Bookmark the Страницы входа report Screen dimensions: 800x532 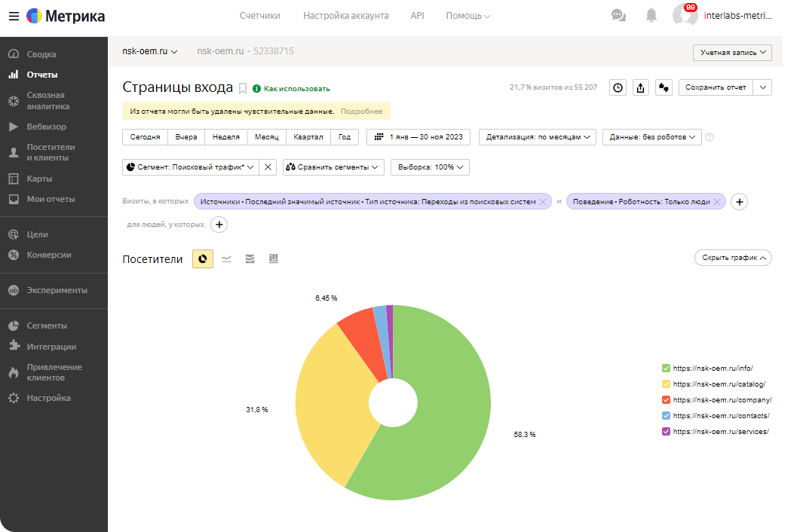pos(243,88)
